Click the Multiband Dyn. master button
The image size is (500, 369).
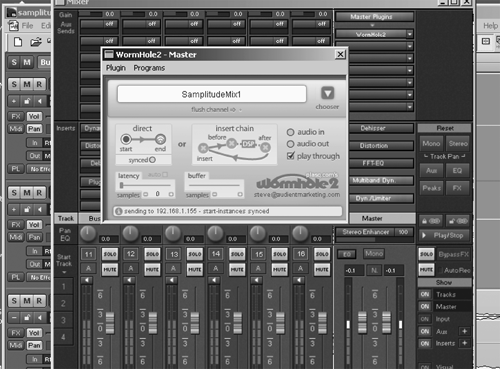(x=374, y=181)
